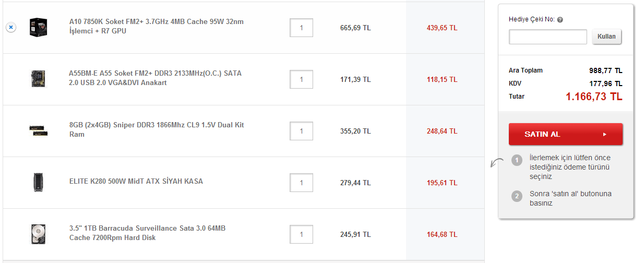Focus the Hediye Çeki No input field

coord(548,37)
